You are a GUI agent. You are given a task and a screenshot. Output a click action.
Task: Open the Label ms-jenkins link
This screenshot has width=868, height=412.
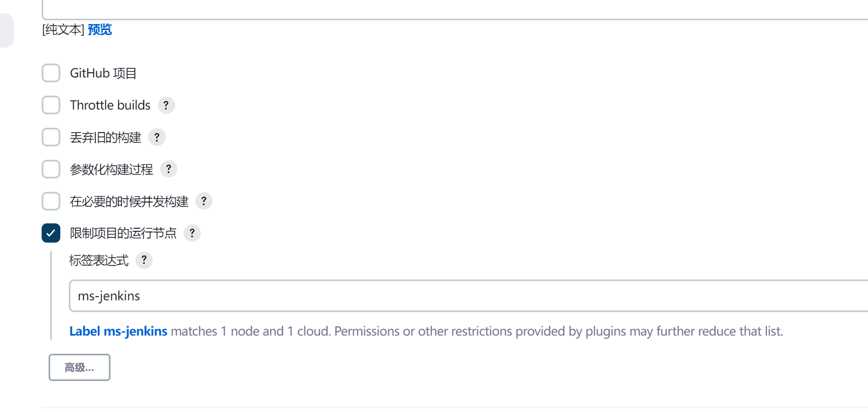[x=119, y=331]
